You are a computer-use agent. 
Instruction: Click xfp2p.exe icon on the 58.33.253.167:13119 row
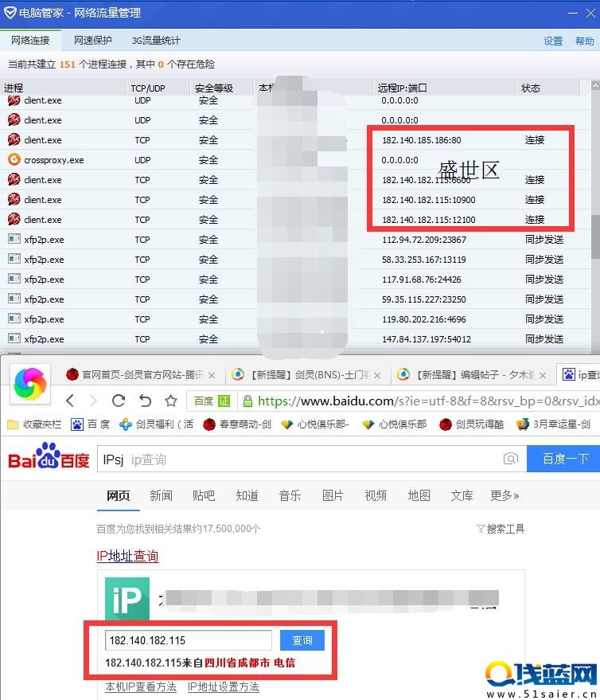pyautogui.click(x=14, y=259)
